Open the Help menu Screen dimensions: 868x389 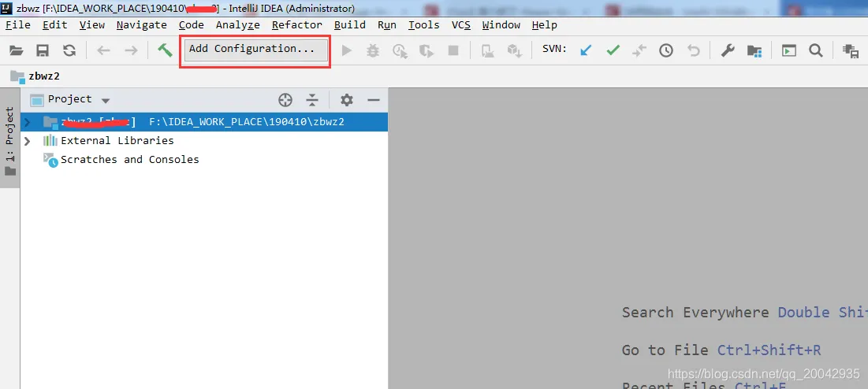pos(545,25)
